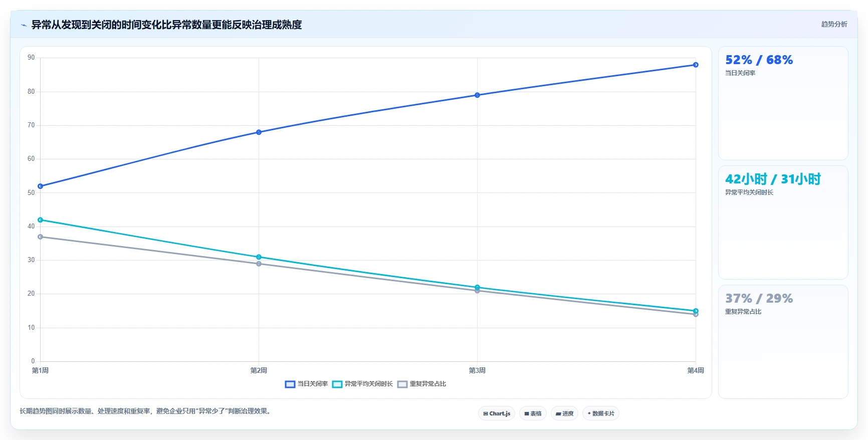
Task: Click the gray 重复异常占比 legend swatch
Action: click(402, 384)
